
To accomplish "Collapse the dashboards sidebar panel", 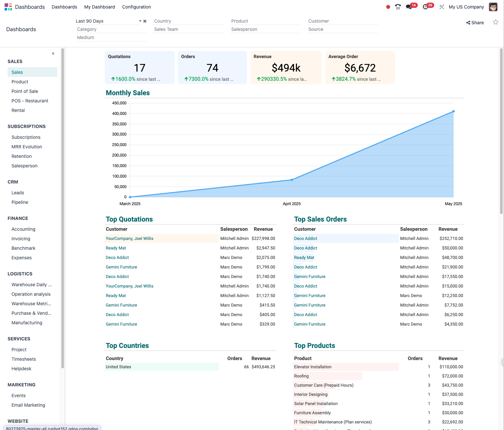I will (x=53, y=54).
